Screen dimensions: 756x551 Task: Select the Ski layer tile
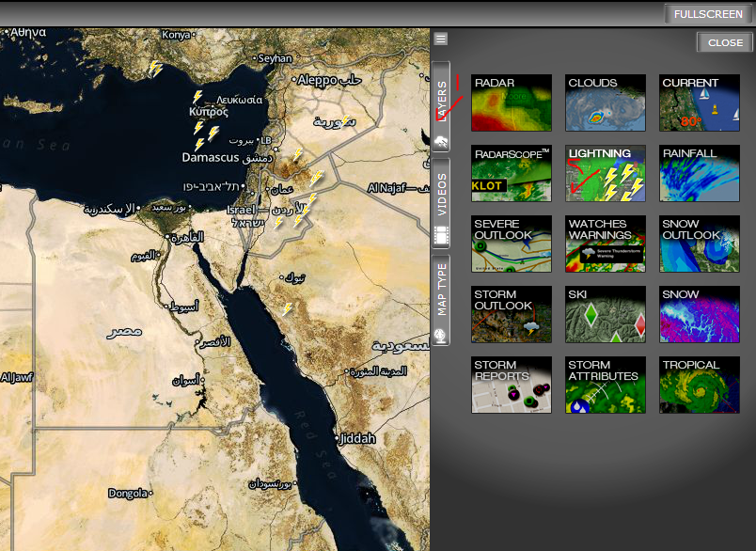point(606,314)
